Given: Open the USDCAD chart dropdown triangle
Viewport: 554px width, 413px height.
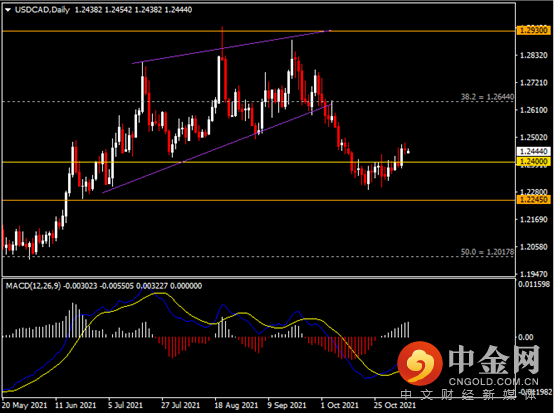Looking at the screenshot, I should (8, 10).
